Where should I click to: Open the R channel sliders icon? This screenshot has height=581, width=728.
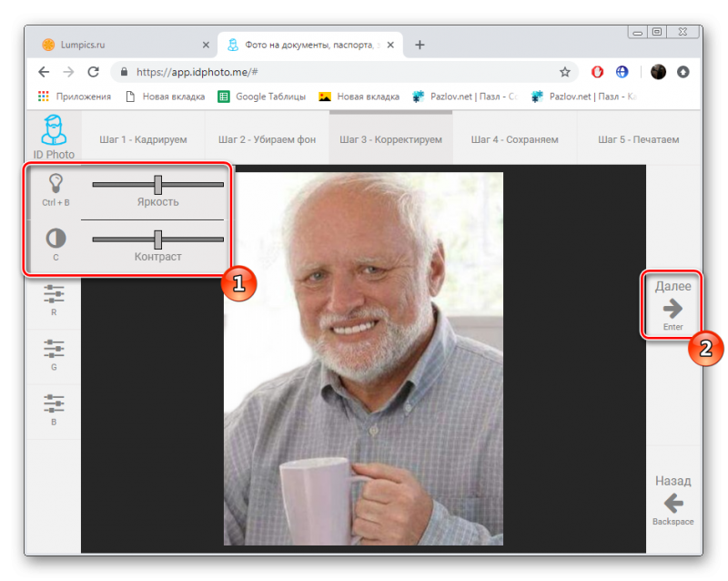(x=54, y=294)
